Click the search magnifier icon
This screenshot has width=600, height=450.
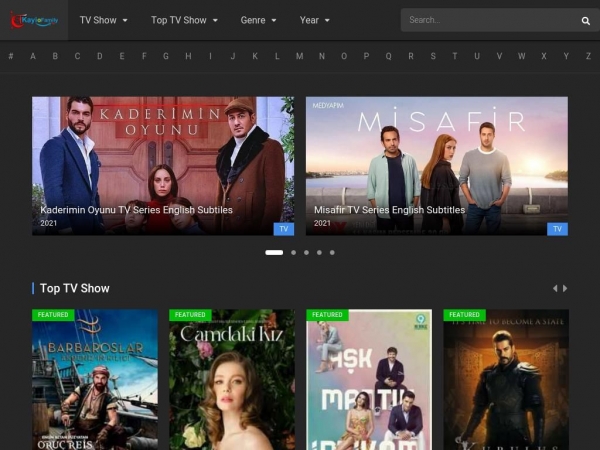(x=585, y=21)
